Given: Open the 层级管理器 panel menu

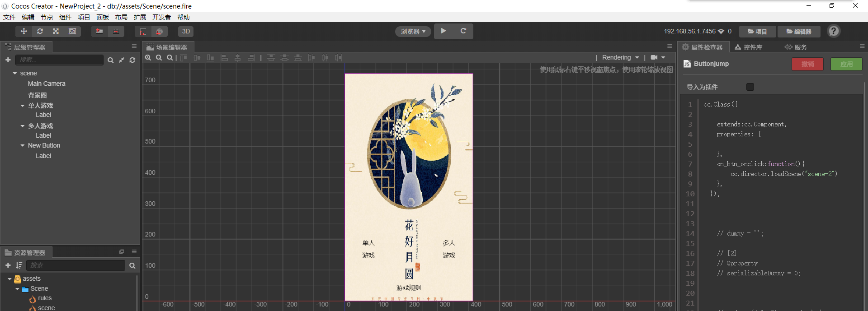Looking at the screenshot, I should click(x=134, y=46).
